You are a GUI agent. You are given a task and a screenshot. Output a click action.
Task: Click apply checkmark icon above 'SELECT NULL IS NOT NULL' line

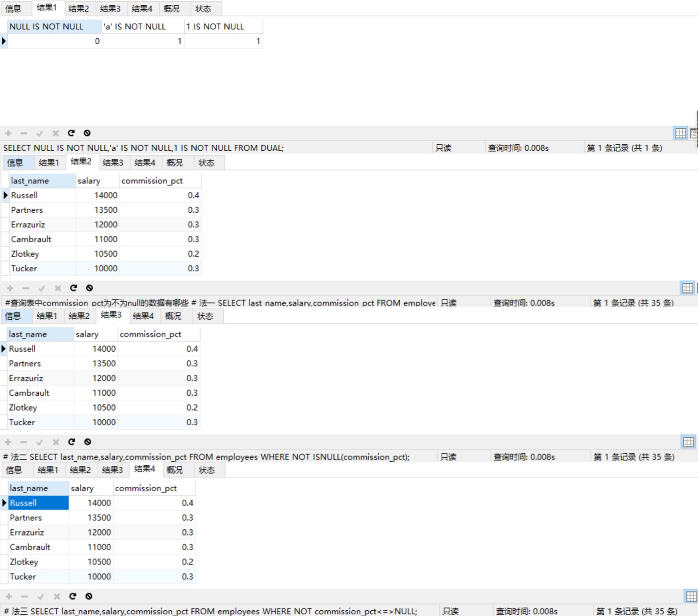coord(40,133)
